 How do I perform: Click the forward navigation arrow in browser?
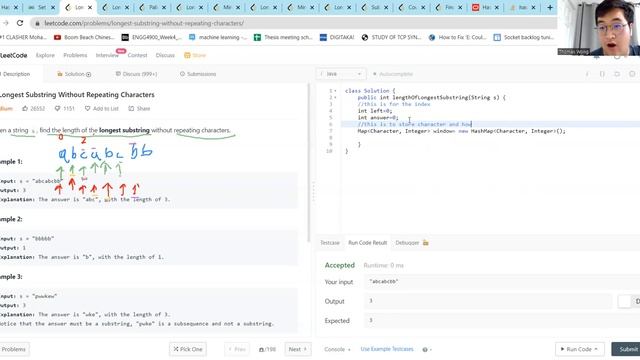(6, 23)
